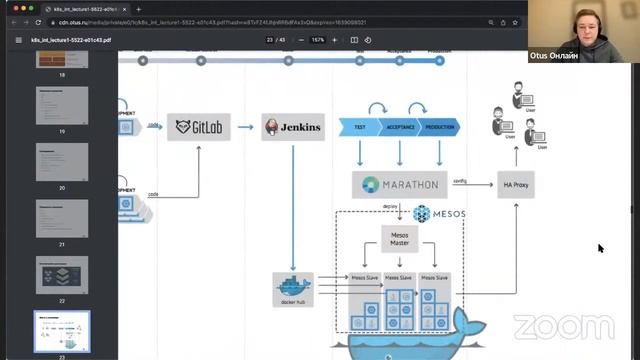Click the HA Proxy box
This screenshot has height=360, width=640.
click(x=516, y=184)
